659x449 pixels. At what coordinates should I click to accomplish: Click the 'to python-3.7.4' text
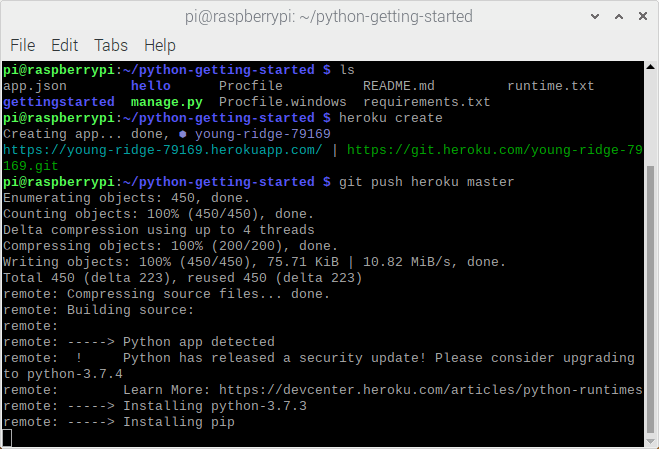point(63,374)
